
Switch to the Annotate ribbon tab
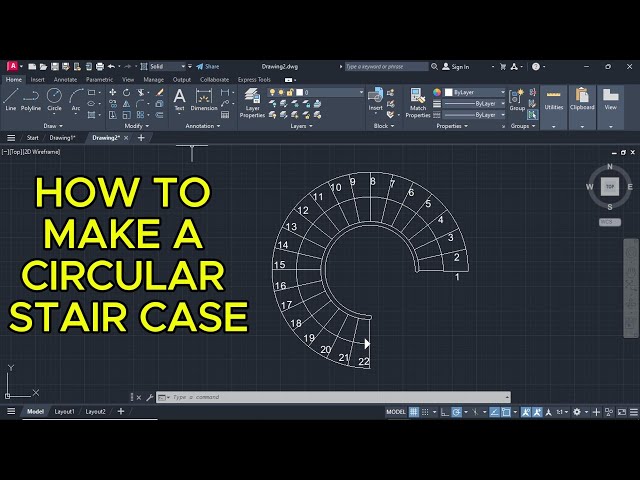(65, 80)
